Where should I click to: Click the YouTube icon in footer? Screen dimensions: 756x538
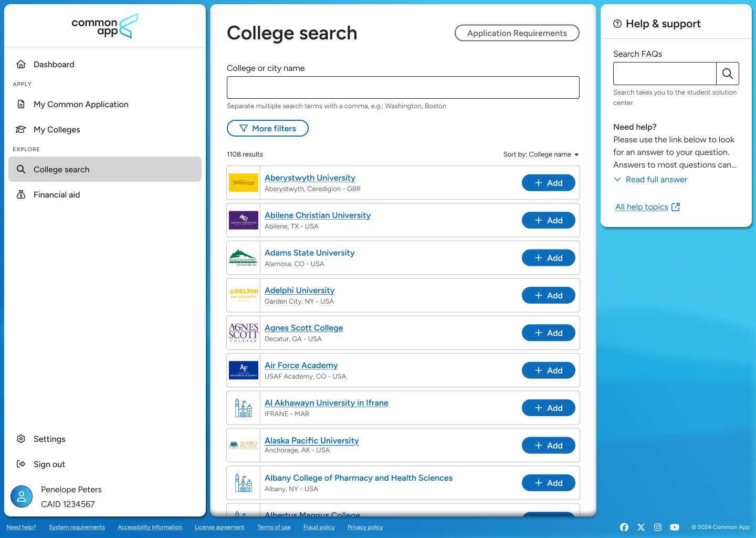(675, 527)
